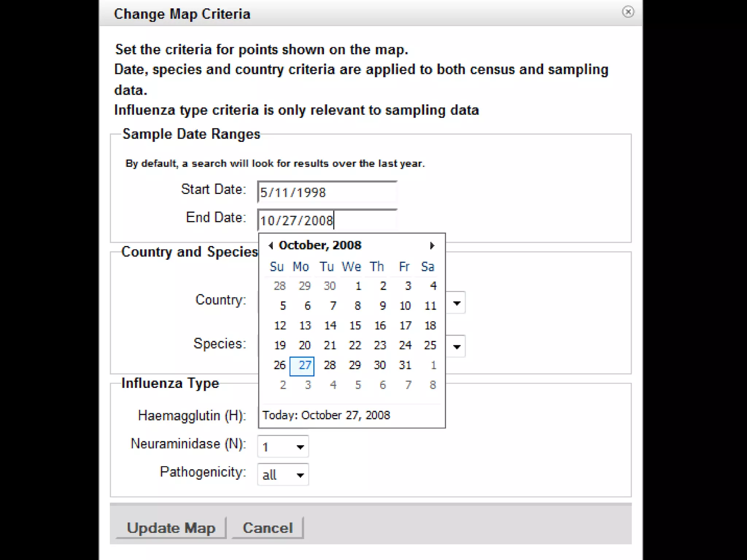Open the Species dropdown arrow

click(x=457, y=346)
